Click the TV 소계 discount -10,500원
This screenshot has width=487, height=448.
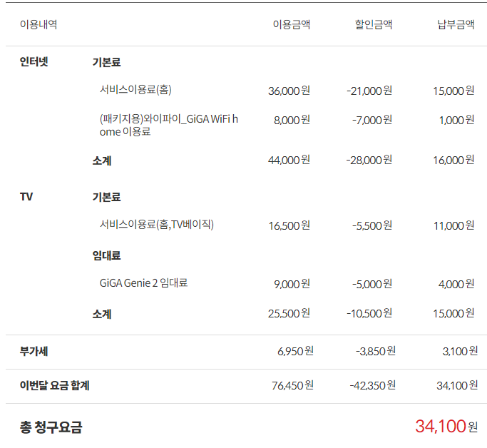[369, 313]
